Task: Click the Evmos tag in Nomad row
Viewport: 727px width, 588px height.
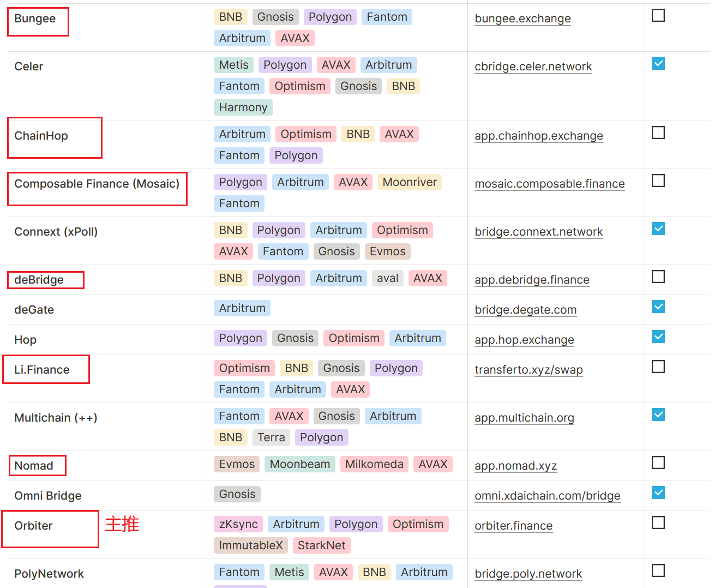Action: (x=236, y=464)
